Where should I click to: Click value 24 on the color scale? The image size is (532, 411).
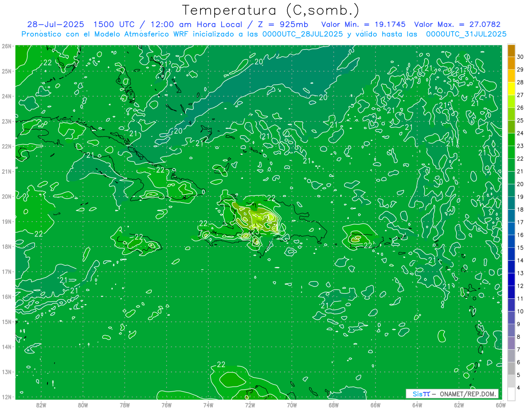[520, 133]
